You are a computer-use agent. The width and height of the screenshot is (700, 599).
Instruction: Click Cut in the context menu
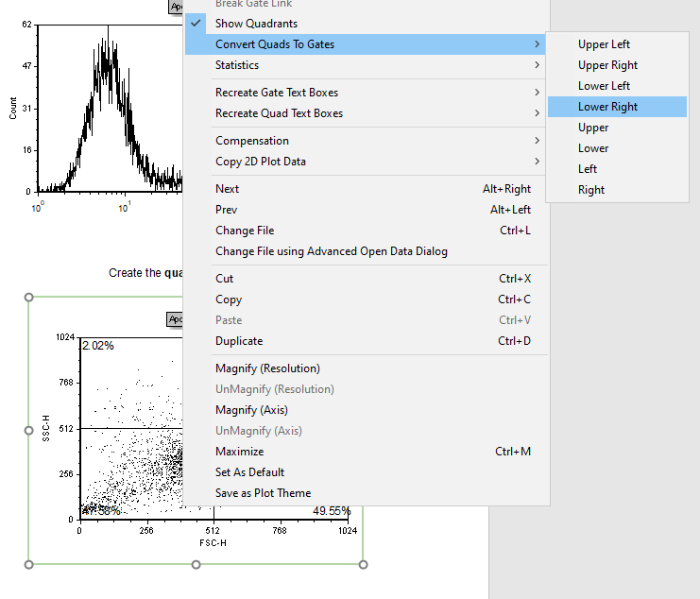(x=366, y=279)
